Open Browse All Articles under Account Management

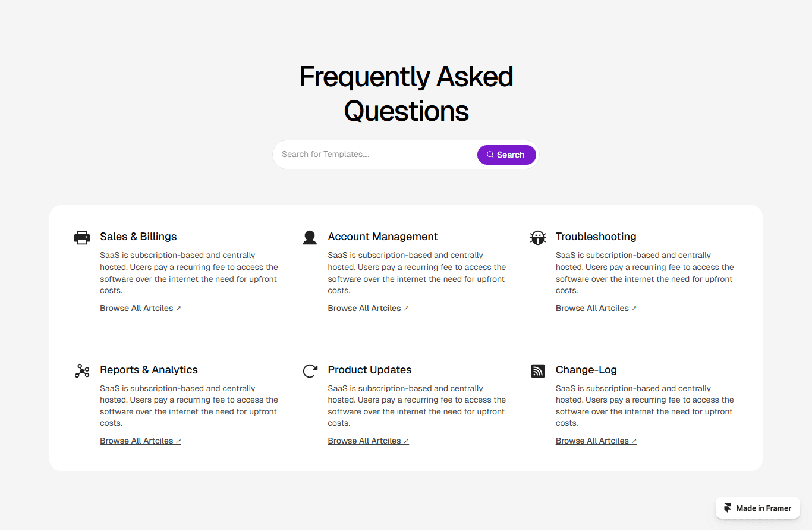[369, 308]
